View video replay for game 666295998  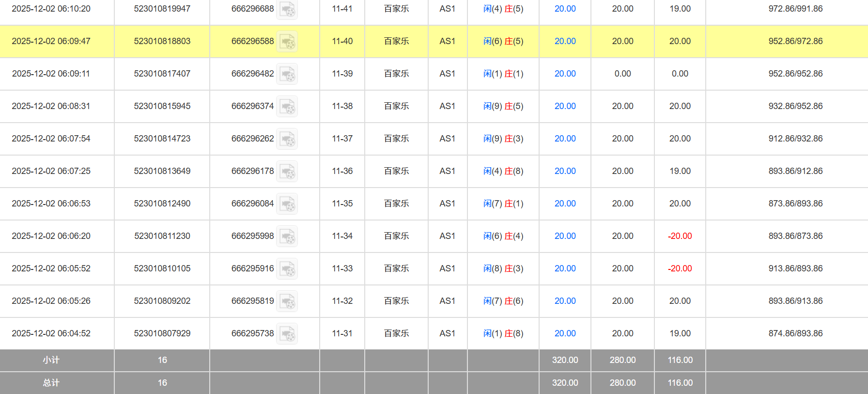pos(287,236)
